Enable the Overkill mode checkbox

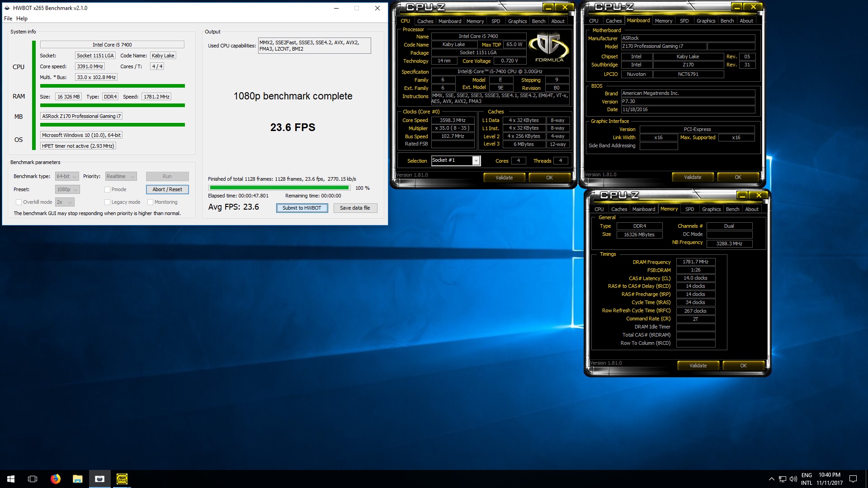19,202
